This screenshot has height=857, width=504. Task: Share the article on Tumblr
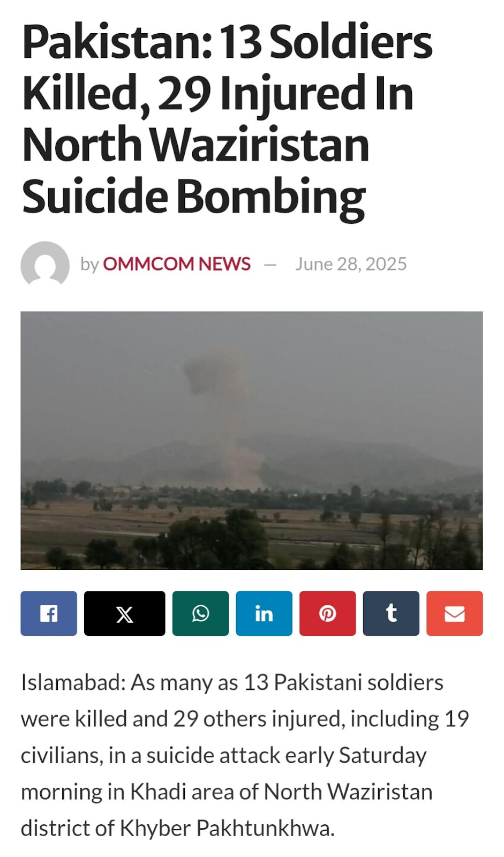391,613
